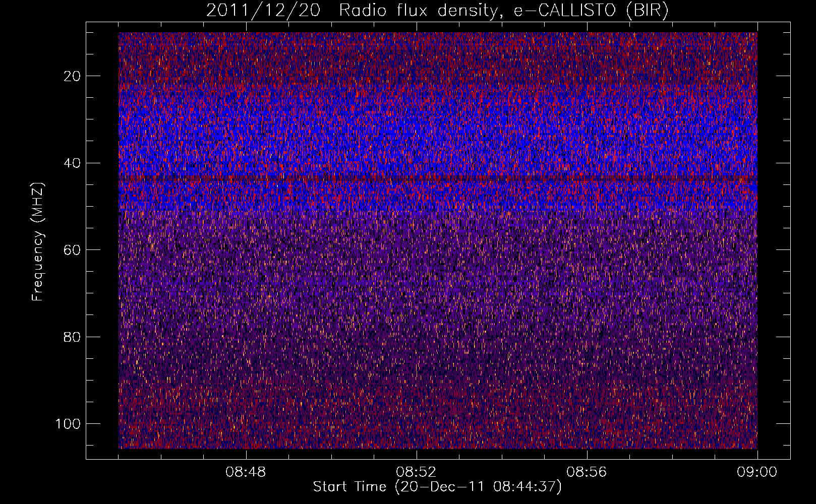This screenshot has width=816, height=504.
Task: Click the '100' frequency tick label
Action: tap(68, 424)
